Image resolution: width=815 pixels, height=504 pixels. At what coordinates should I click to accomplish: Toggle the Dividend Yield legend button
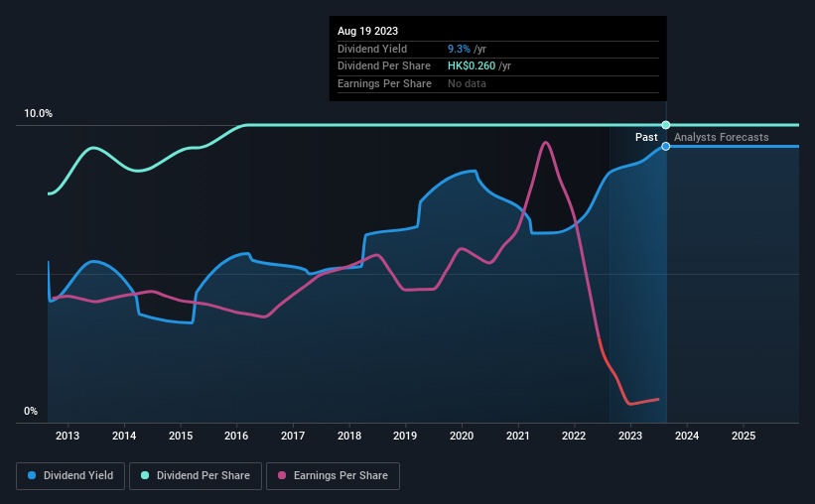(70, 476)
